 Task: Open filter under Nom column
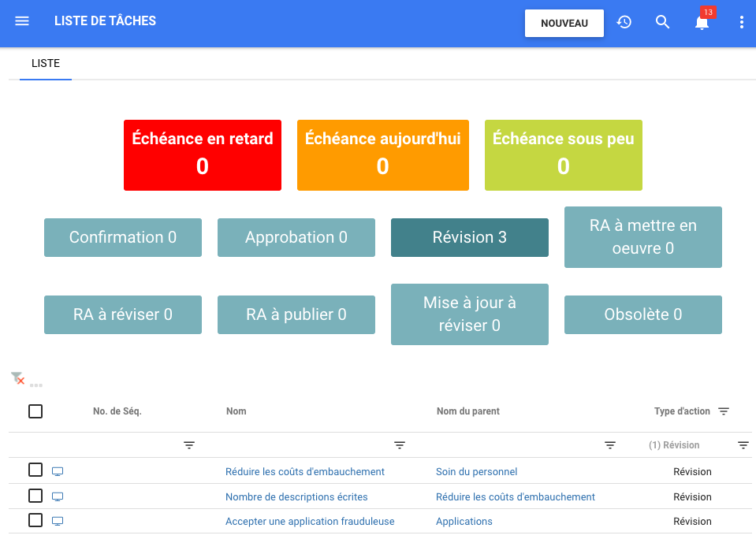tap(400, 445)
